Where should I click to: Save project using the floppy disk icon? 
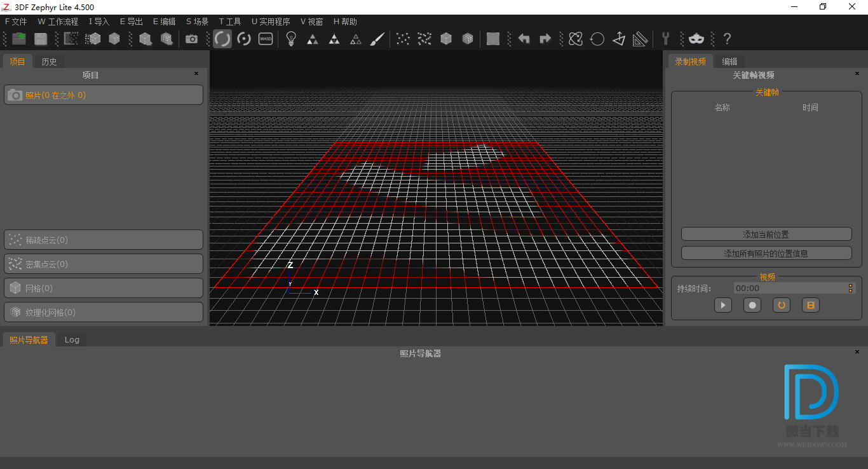point(41,39)
